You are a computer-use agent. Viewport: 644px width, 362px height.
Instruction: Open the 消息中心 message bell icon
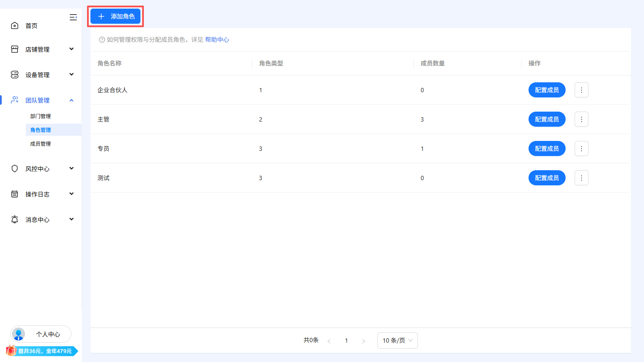click(15, 219)
